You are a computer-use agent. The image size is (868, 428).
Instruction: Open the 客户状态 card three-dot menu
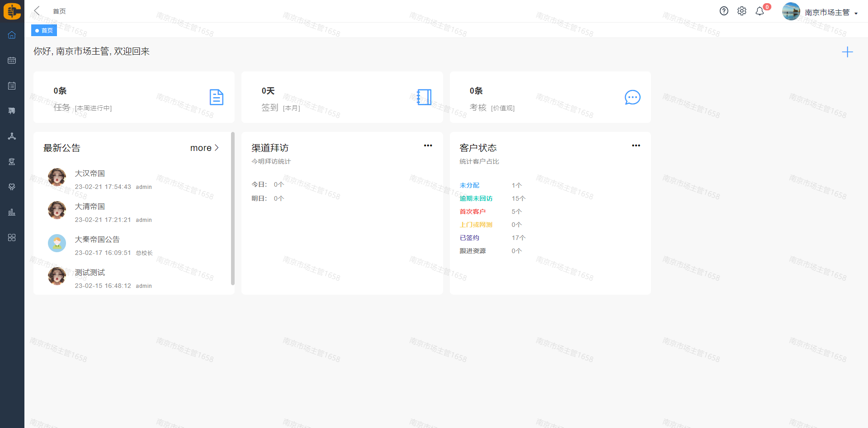point(636,146)
